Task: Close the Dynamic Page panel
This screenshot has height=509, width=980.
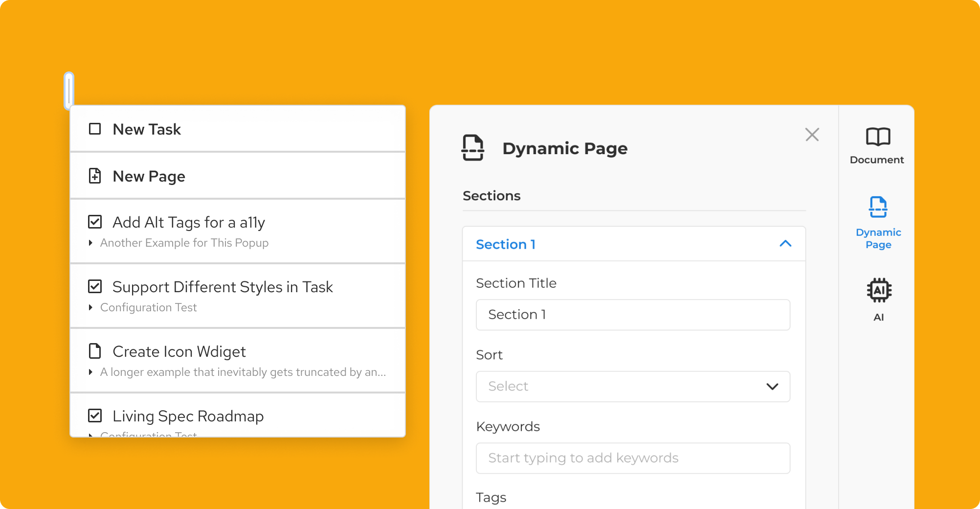Action: [812, 135]
